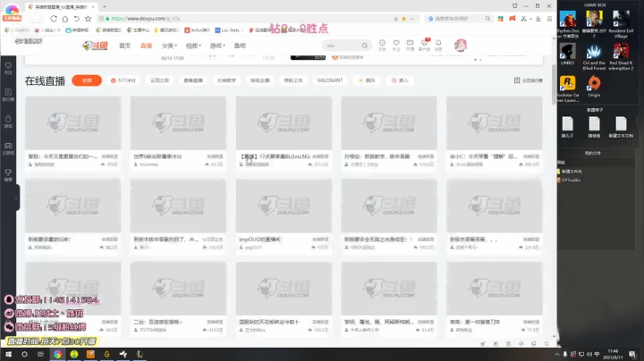Open the history clock icon in Douyu header
Screen dimensions: 644x361
point(382,45)
